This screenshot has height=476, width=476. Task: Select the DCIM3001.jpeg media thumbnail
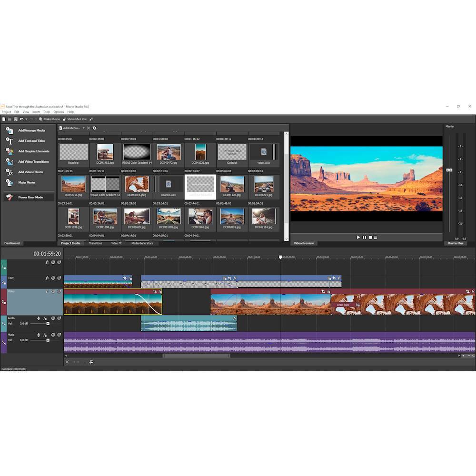click(x=137, y=185)
